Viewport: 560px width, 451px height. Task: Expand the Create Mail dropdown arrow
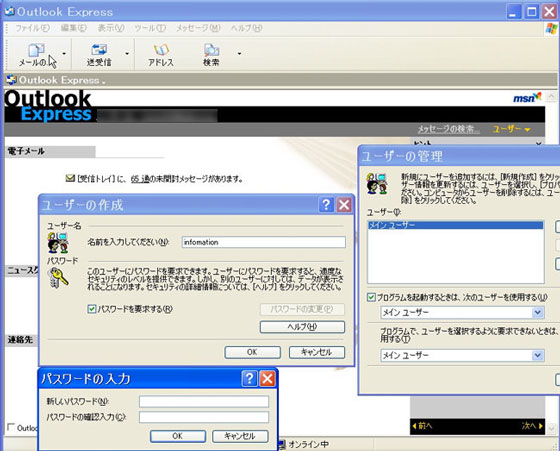pos(64,54)
